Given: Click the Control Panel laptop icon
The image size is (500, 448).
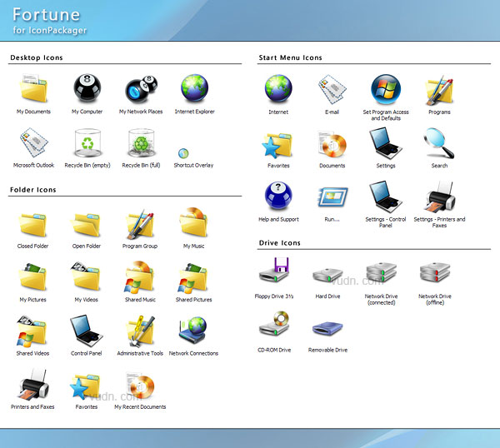Looking at the screenshot, I should (x=87, y=331).
